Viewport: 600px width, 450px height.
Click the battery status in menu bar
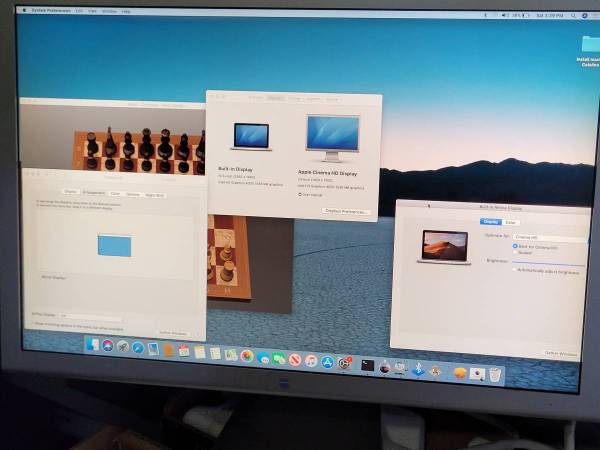pos(521,15)
